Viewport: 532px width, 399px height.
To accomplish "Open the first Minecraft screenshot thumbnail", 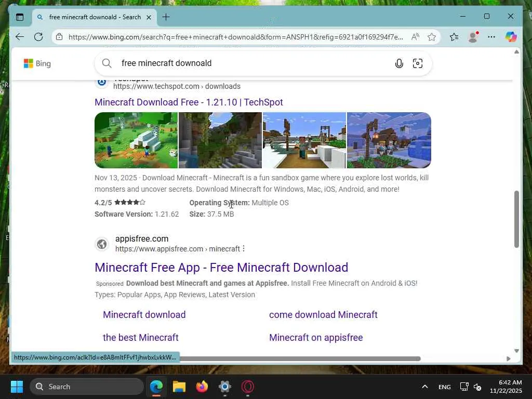I will pos(136,140).
